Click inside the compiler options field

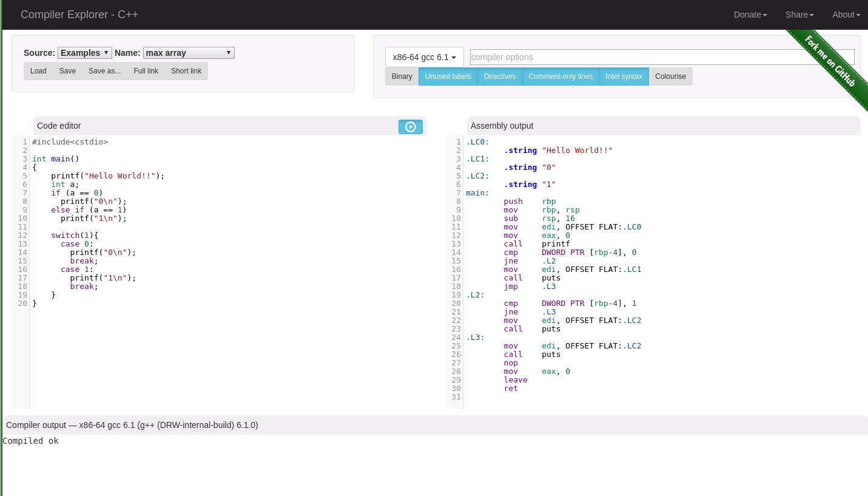tap(661, 57)
